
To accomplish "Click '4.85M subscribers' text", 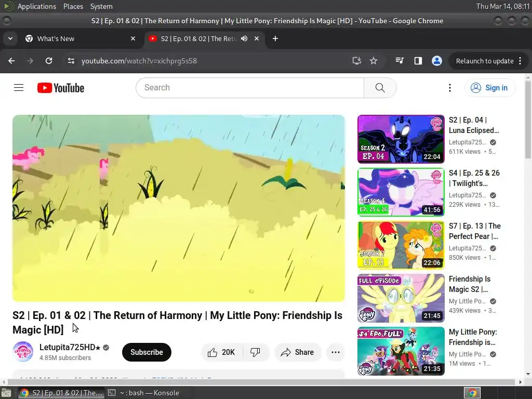I will (65, 358).
